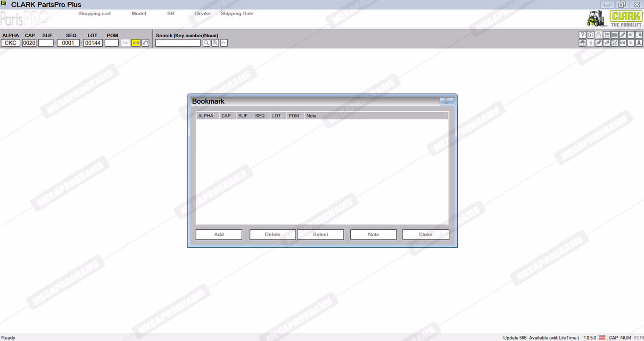Open the Dealer menu
This screenshot has height=341, width=644.
203,14
